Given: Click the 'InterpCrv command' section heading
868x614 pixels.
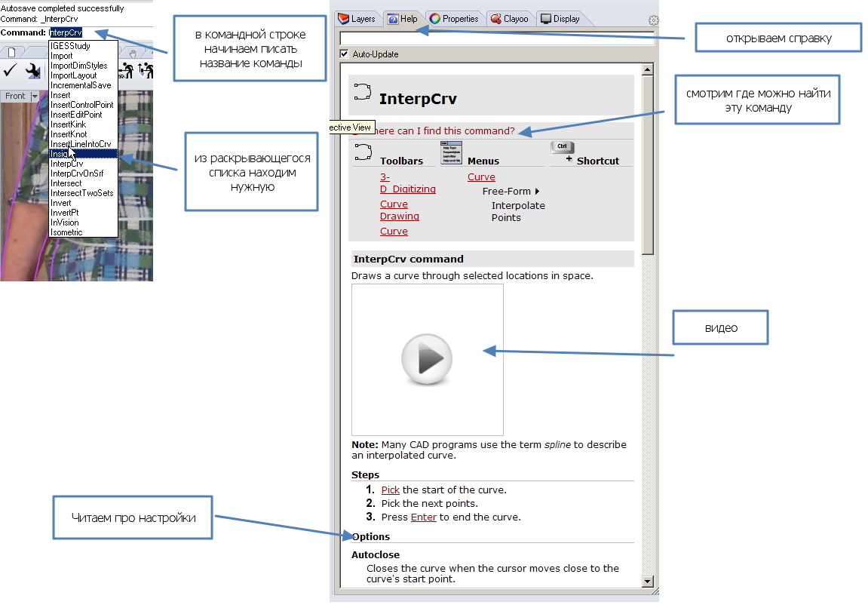Looking at the screenshot, I should click(x=409, y=259).
